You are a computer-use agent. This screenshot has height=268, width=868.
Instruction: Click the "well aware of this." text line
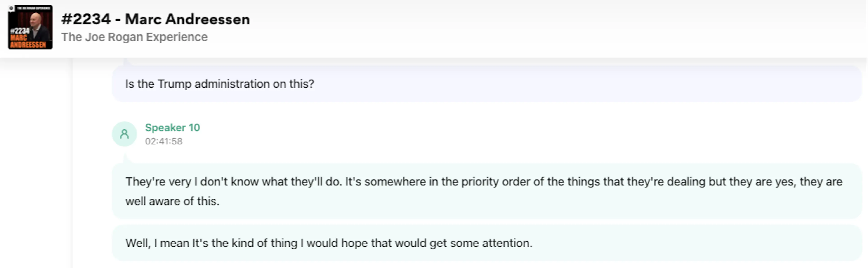(x=172, y=201)
